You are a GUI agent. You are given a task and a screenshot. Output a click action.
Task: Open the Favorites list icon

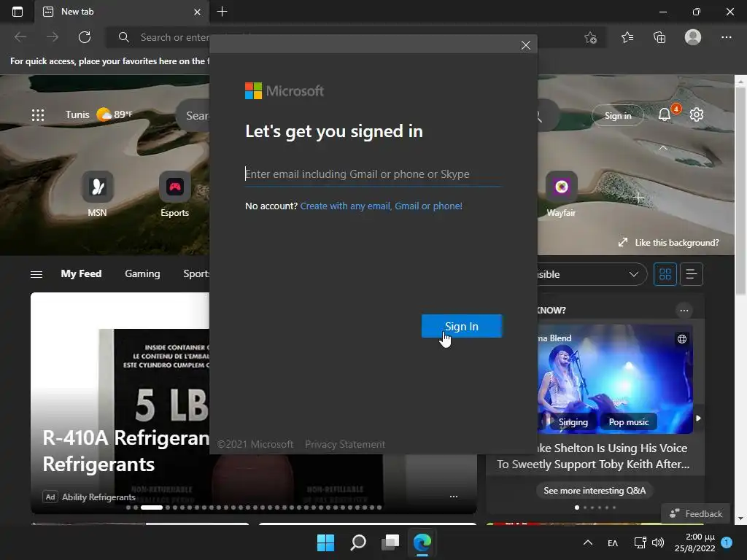click(627, 37)
